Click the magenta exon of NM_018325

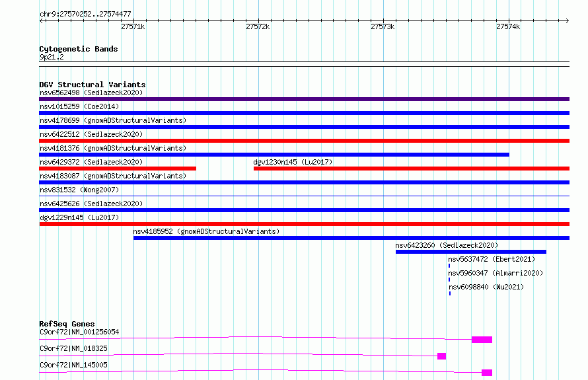(x=442, y=356)
